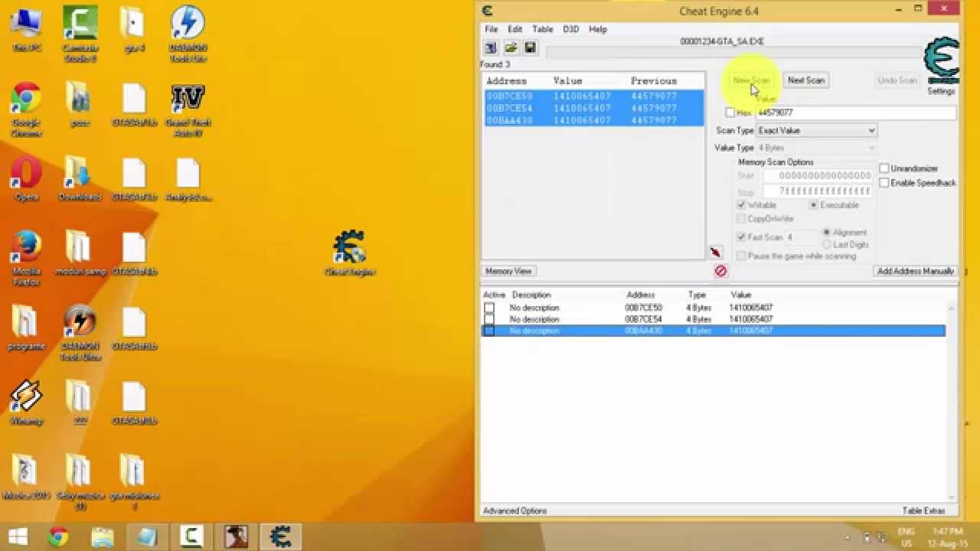Open DAEMON Tools Lite desktop shortcut

click(x=188, y=34)
